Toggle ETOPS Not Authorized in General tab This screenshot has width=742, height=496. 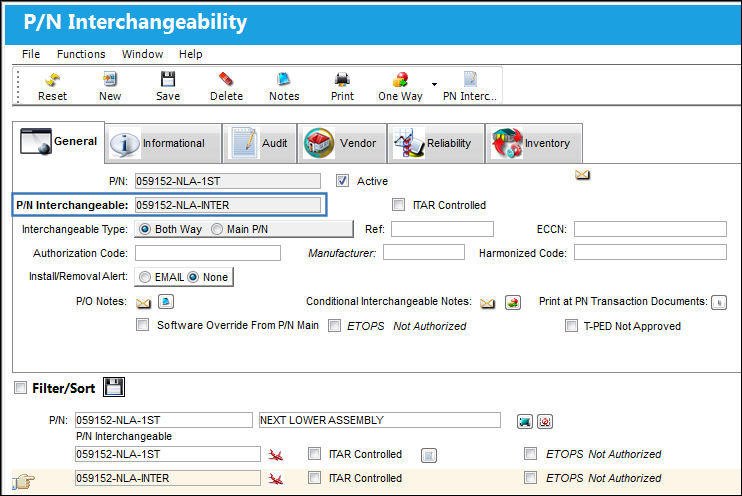(335, 326)
